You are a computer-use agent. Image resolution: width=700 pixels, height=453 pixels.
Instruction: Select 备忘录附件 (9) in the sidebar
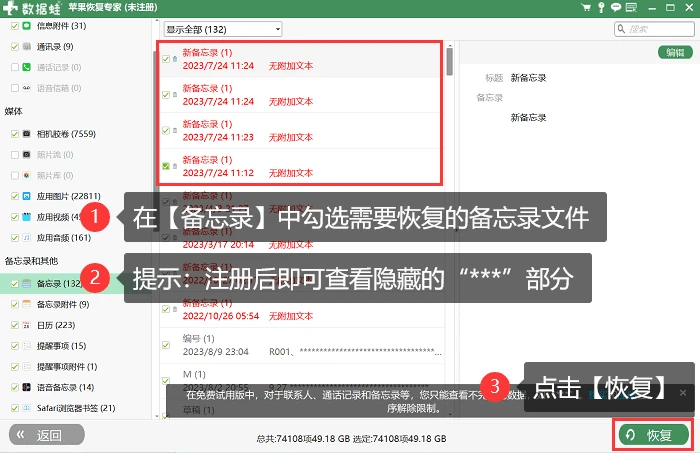click(x=62, y=304)
